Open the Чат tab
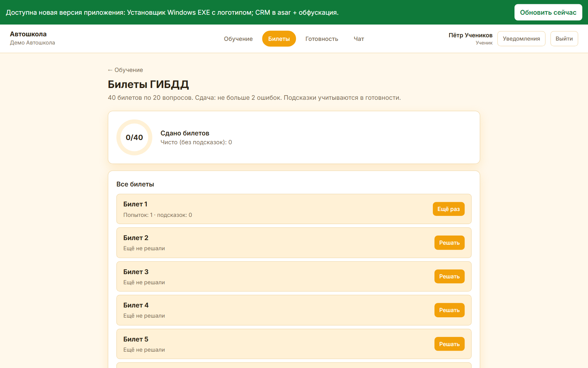This screenshot has height=368, width=588. click(x=359, y=39)
